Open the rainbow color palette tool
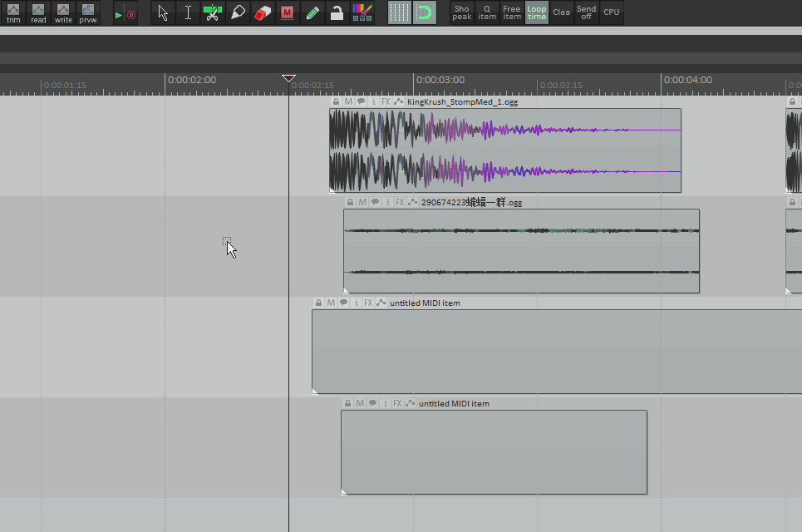This screenshot has height=532, width=802. 362,12
